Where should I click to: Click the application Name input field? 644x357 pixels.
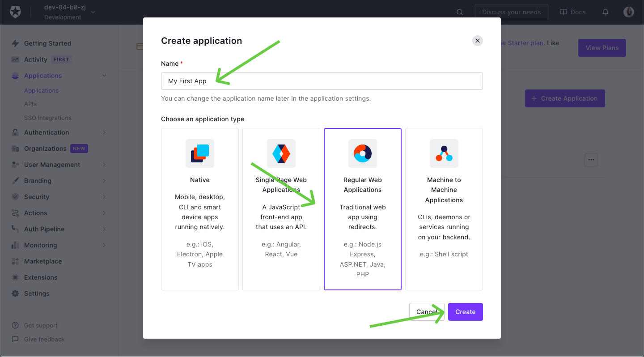pyautogui.click(x=322, y=81)
